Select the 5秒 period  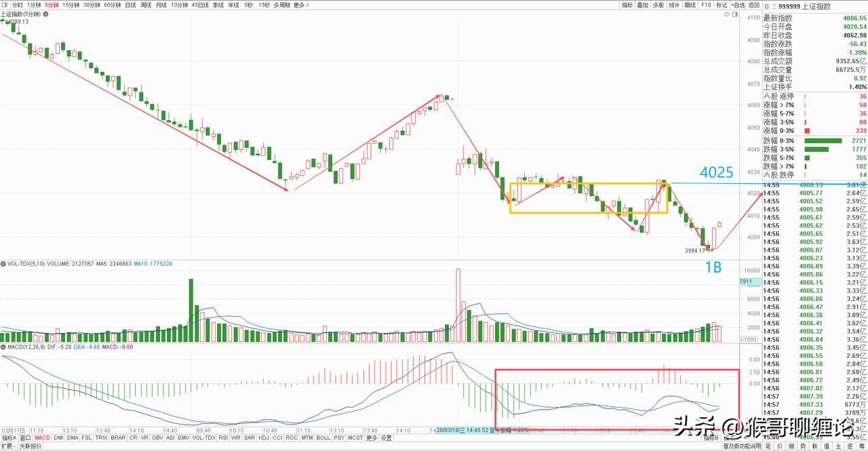click(x=249, y=5)
